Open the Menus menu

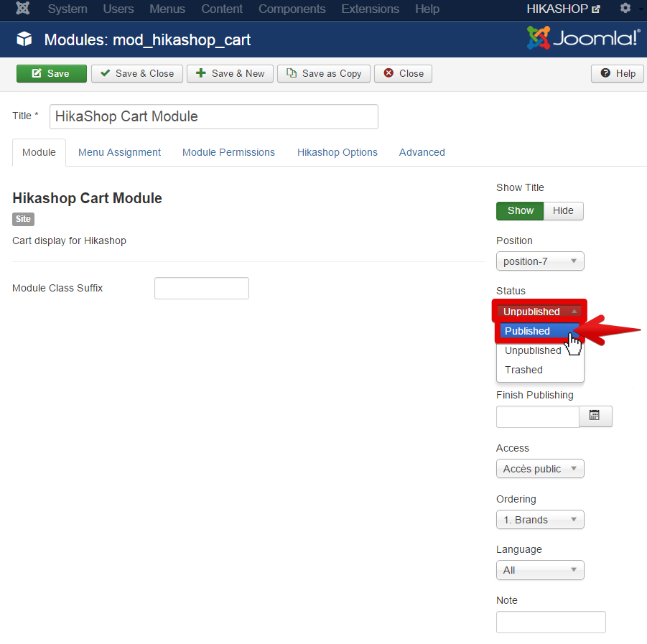[x=167, y=9]
